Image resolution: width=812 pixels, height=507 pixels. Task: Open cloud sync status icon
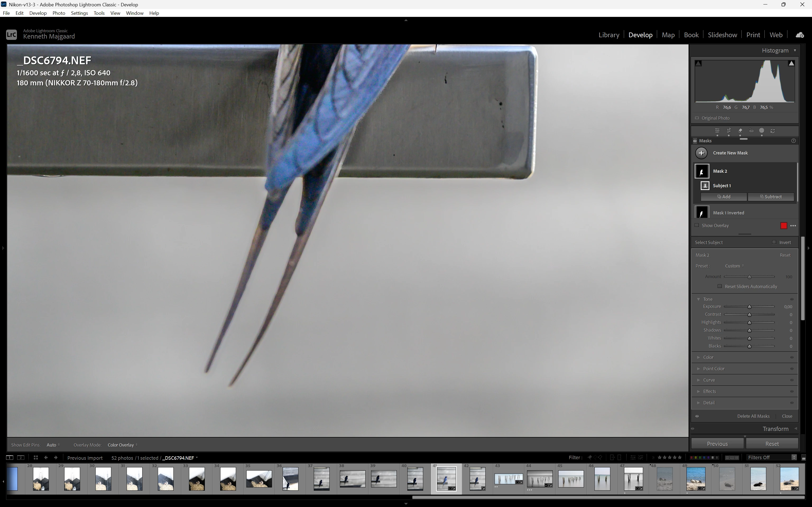800,35
